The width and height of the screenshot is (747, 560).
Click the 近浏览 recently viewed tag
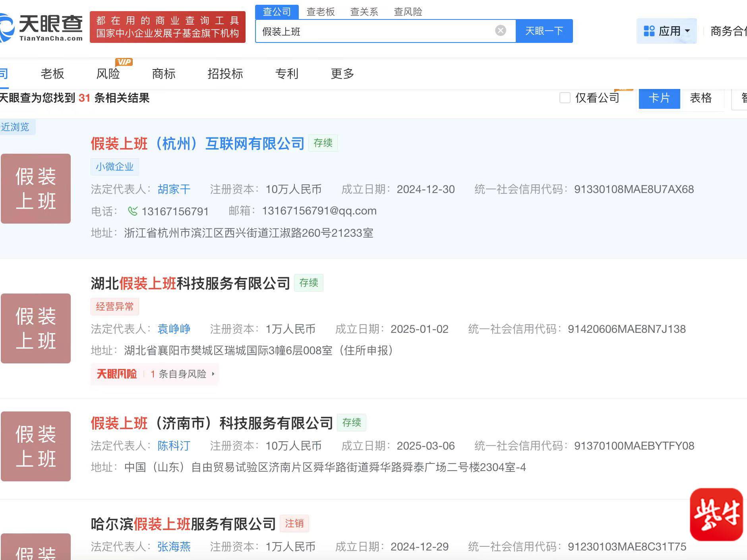pos(17,127)
